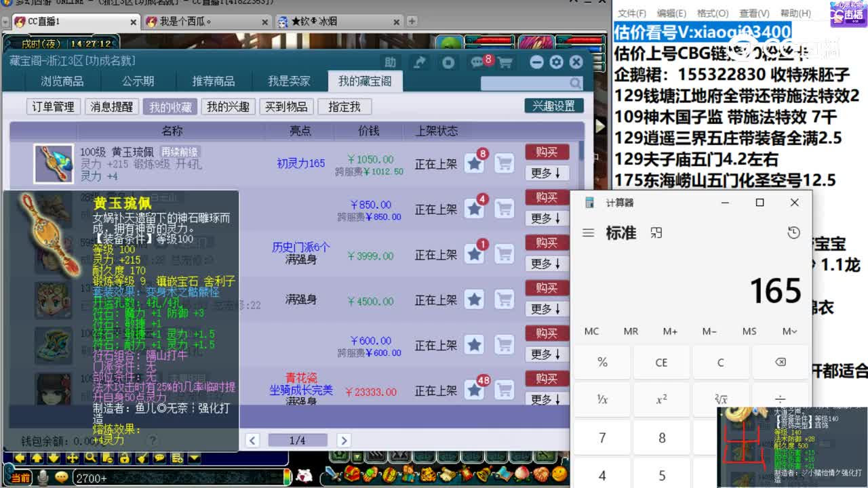Click the round record icon in 藏宝阁 header
This screenshot has height=488, width=868.
coord(448,62)
